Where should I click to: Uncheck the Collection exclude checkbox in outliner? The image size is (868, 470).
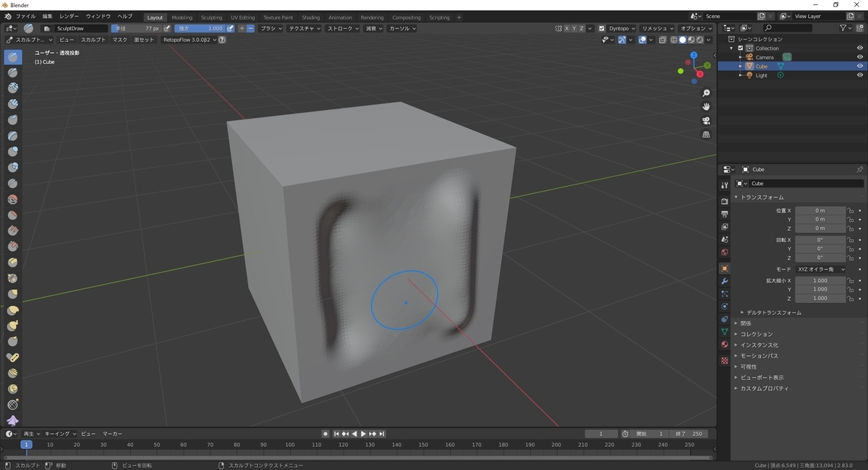pyautogui.click(x=741, y=48)
